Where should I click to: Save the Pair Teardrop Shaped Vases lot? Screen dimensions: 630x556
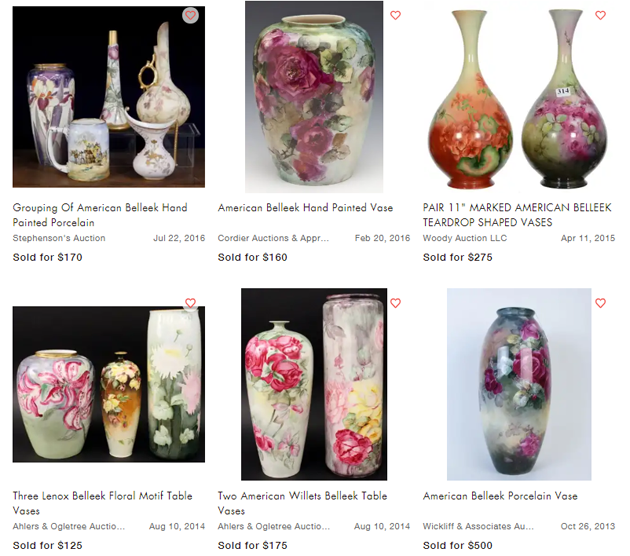(x=600, y=15)
